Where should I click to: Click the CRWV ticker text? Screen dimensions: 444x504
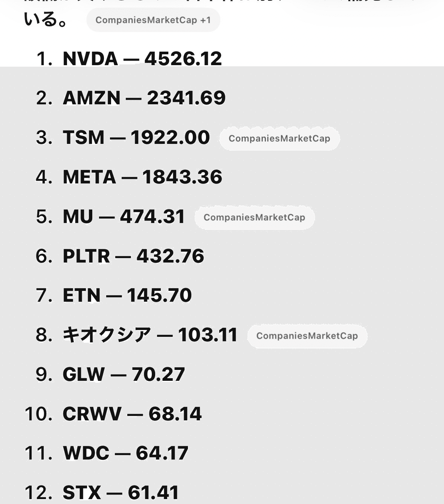point(92,414)
